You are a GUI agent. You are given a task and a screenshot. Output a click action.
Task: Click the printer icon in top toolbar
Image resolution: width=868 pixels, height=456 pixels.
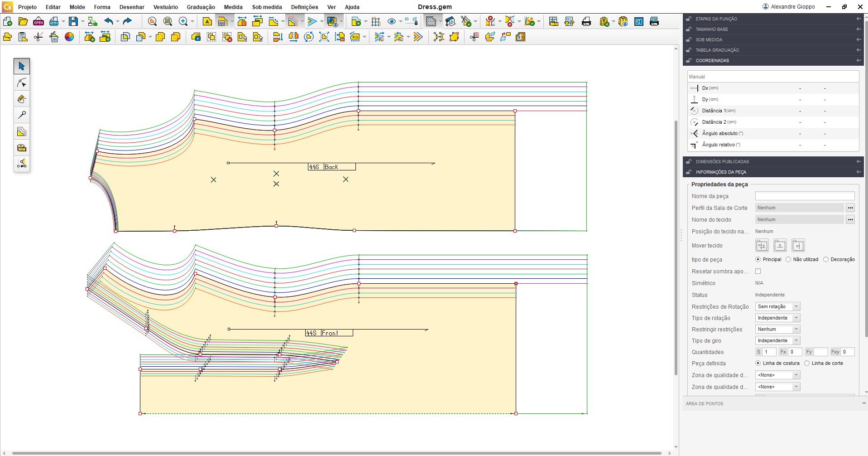pyautogui.click(x=586, y=21)
